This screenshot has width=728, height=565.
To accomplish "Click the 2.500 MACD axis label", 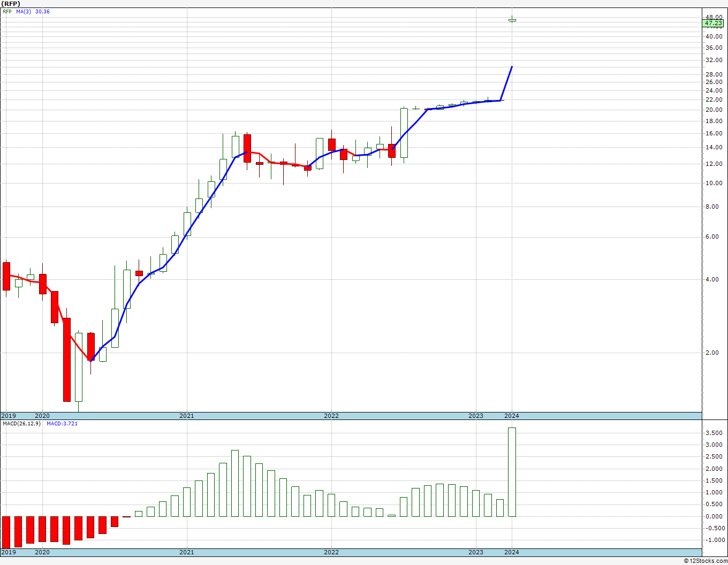I will (714, 456).
